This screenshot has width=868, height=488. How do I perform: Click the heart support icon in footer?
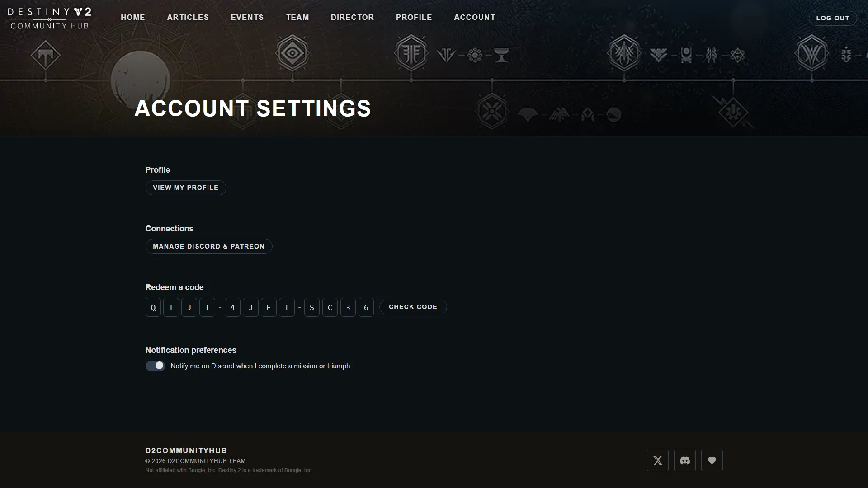712,460
